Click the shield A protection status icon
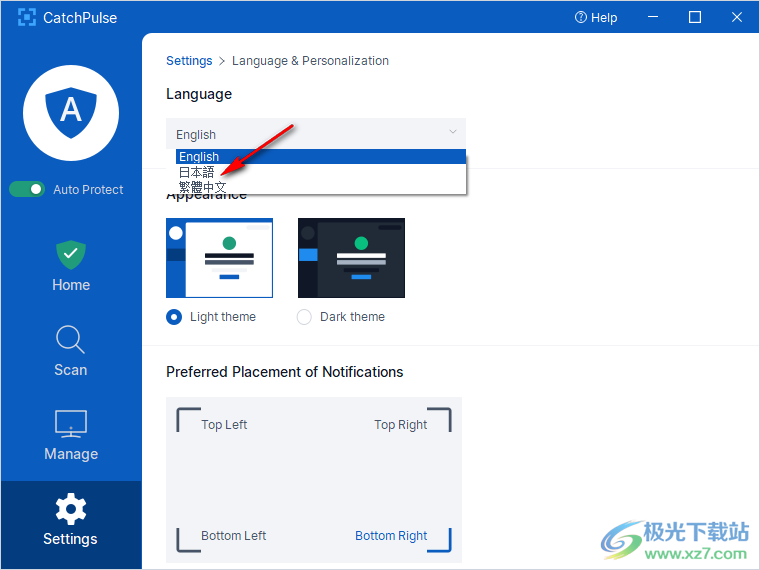The height and width of the screenshot is (570, 760). coord(71,112)
